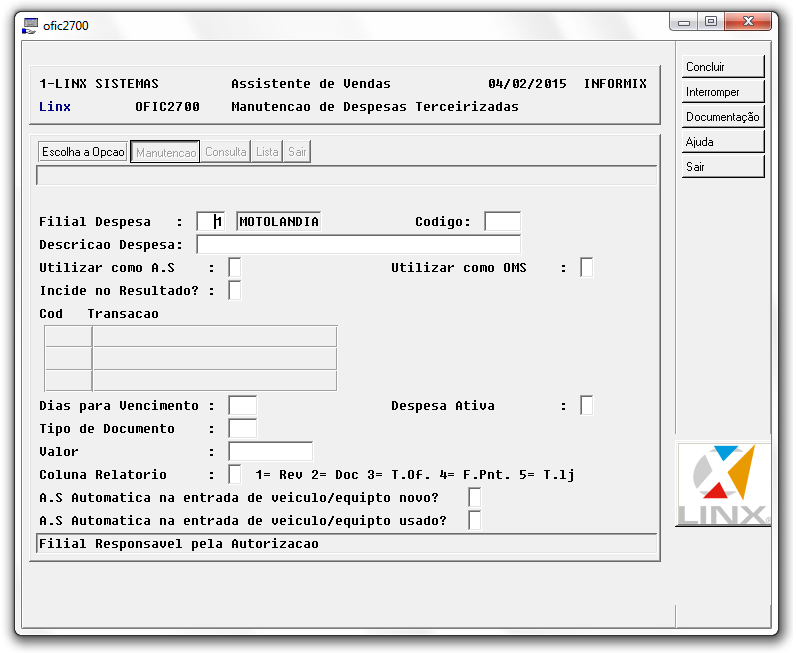Select the Consulta menu option

pos(225,152)
